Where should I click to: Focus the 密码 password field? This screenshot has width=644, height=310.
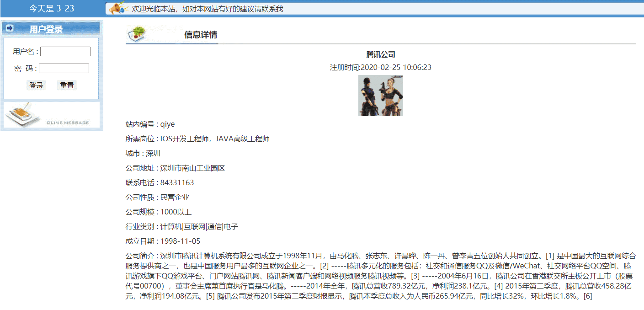[64, 68]
